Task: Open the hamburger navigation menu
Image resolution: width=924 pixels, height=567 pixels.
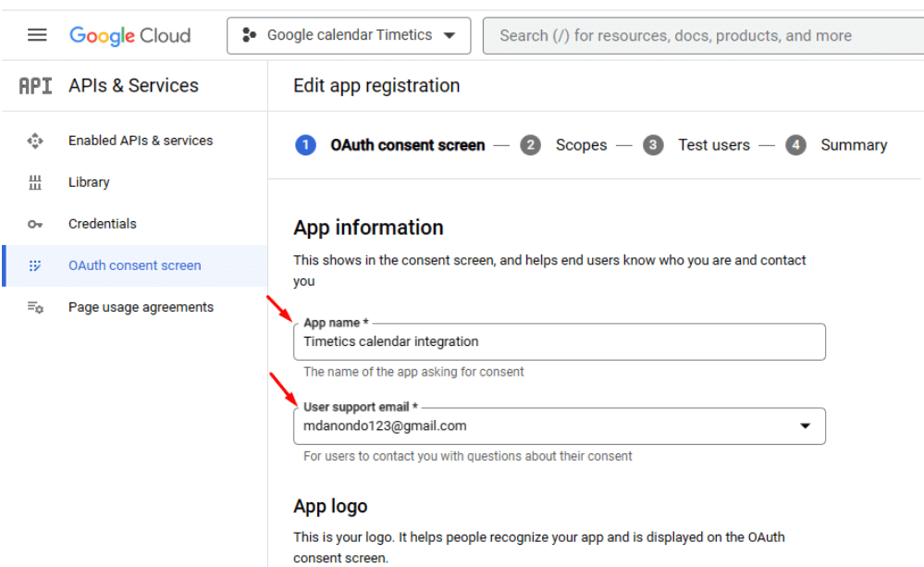Action: [37, 35]
